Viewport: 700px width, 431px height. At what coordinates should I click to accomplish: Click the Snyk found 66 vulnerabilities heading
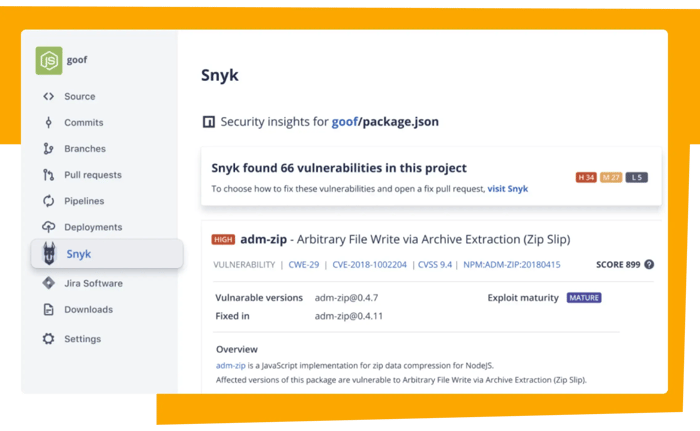339,168
